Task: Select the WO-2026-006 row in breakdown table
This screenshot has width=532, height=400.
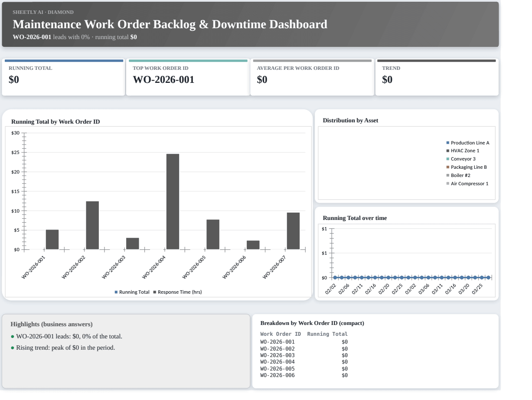Action: tap(304, 375)
